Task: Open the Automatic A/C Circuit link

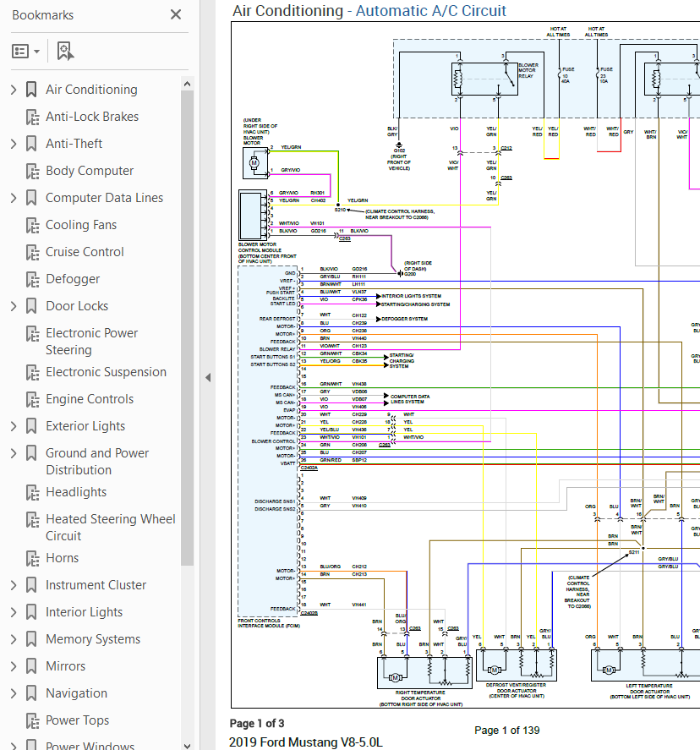Action: pos(431,11)
